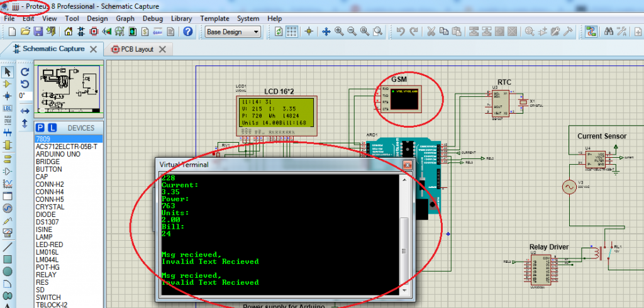Image resolution: width=644 pixels, height=308 pixels.
Task: Select LM016L in the devices list
Action: pyautogui.click(x=47, y=251)
